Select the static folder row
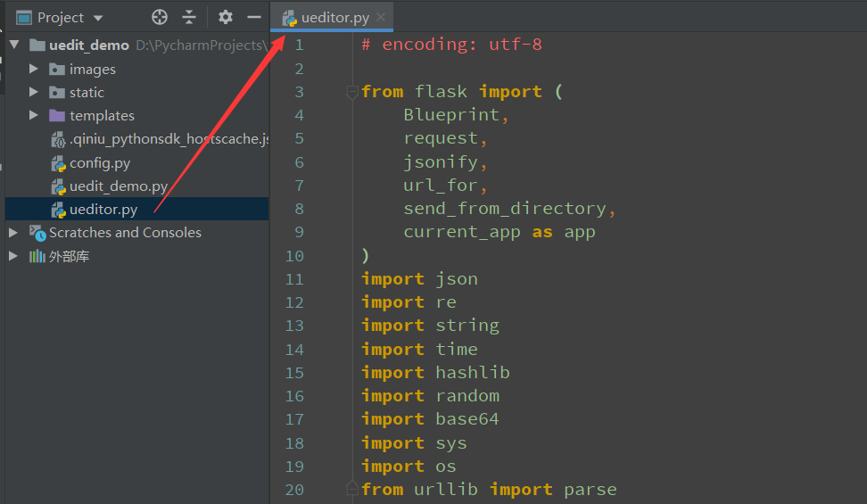The image size is (867, 504). pos(136,93)
